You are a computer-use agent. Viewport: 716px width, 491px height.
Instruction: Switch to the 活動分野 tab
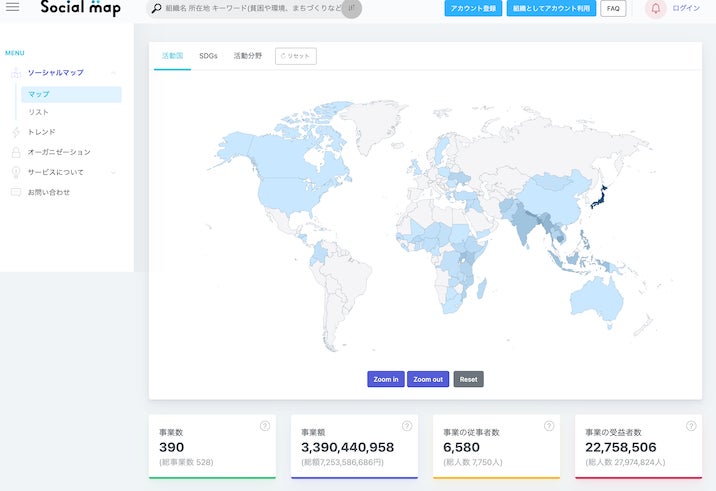pos(247,56)
